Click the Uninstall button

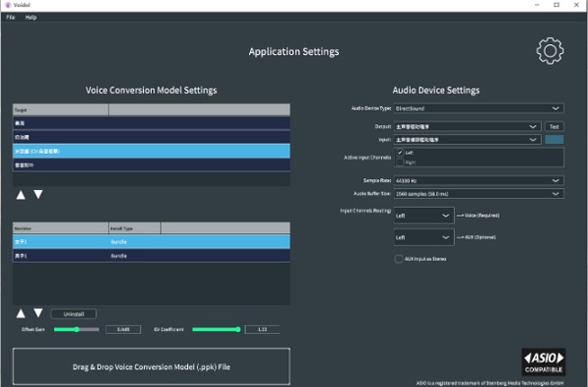(x=73, y=314)
